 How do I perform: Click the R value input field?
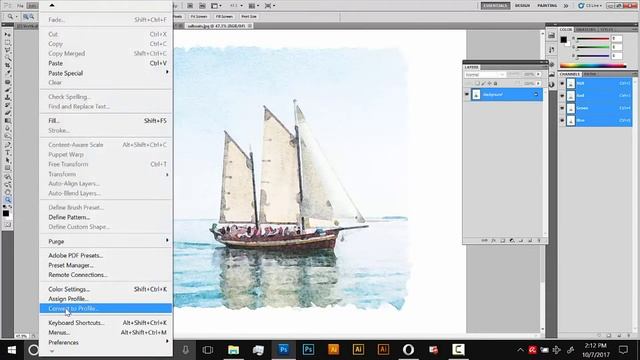[x=616, y=39]
